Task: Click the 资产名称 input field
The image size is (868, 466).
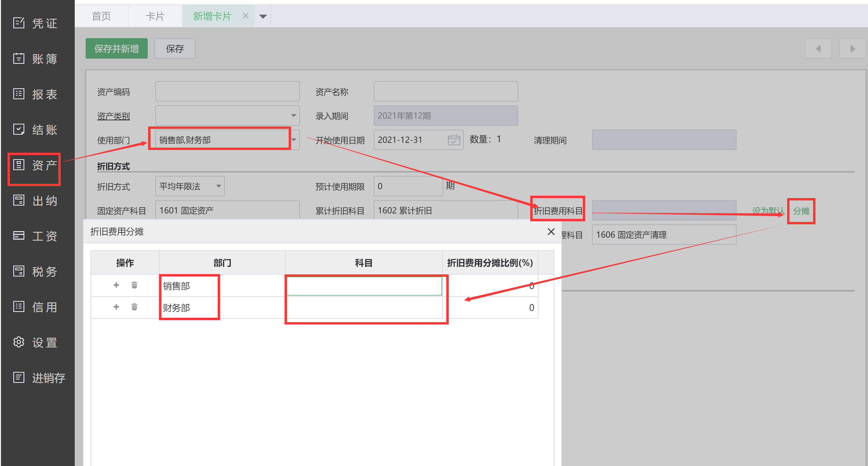Action: (445, 91)
